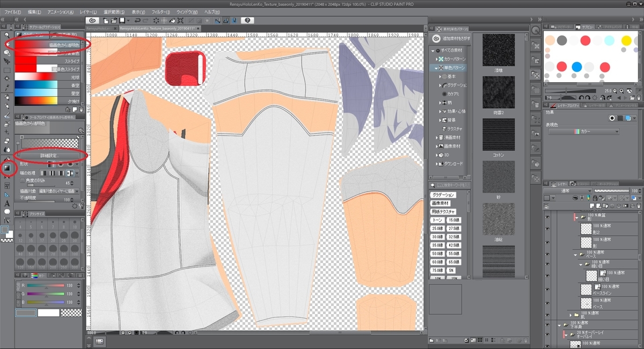Create new canvas from command bar
The height and width of the screenshot is (349, 644).
tap(106, 20)
